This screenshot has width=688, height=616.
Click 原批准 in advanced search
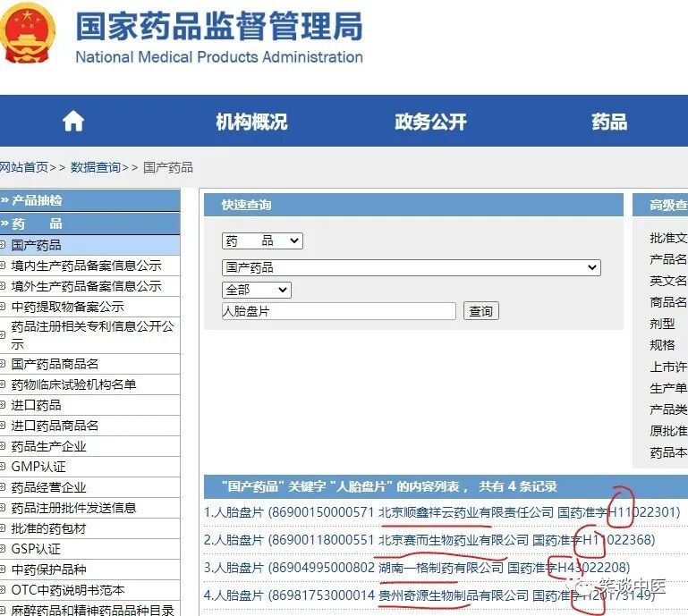pos(667,432)
